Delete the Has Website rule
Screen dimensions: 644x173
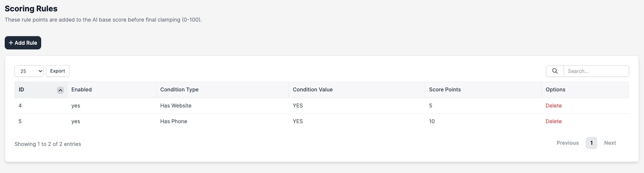pos(553,106)
